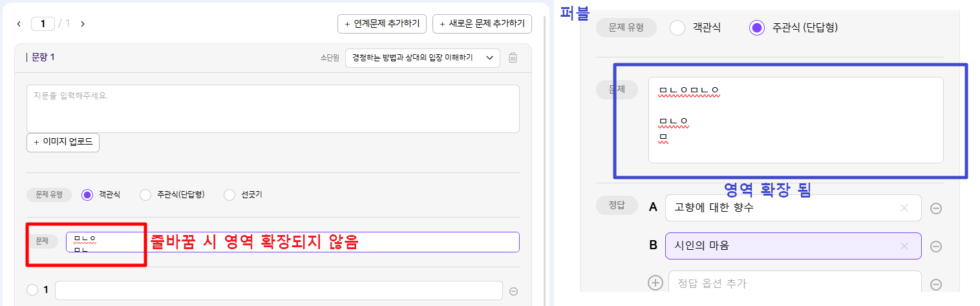Choose 객관식 radio in right panel
This screenshot has width=980, height=306.
pos(677,28)
